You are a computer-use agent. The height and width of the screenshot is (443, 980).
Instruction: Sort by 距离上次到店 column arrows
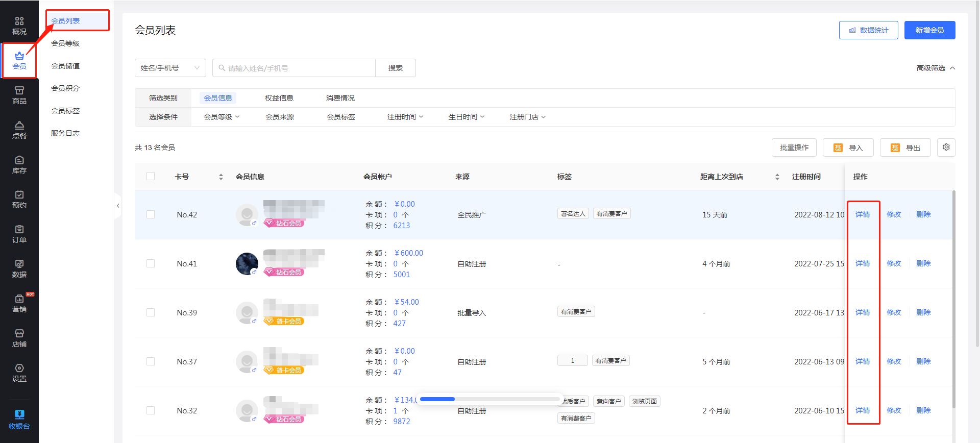[777, 177]
